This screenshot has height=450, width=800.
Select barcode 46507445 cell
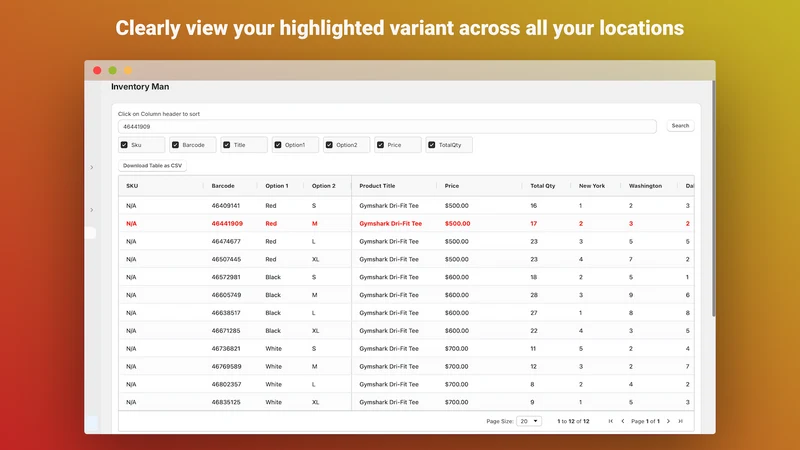click(x=226, y=259)
